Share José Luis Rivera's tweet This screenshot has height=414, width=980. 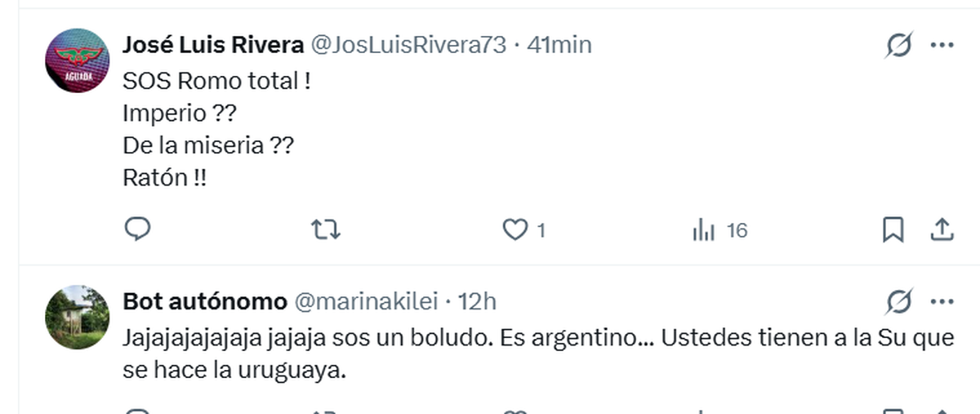coord(942,231)
